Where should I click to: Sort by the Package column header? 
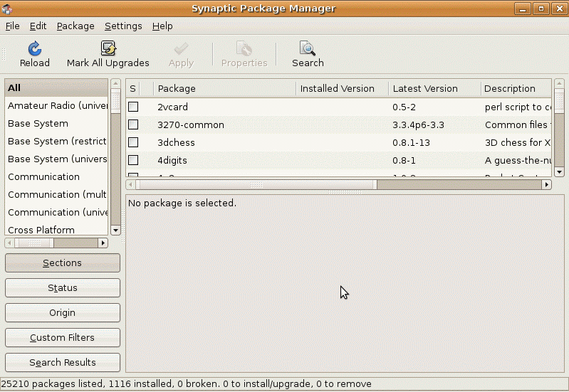(x=224, y=89)
